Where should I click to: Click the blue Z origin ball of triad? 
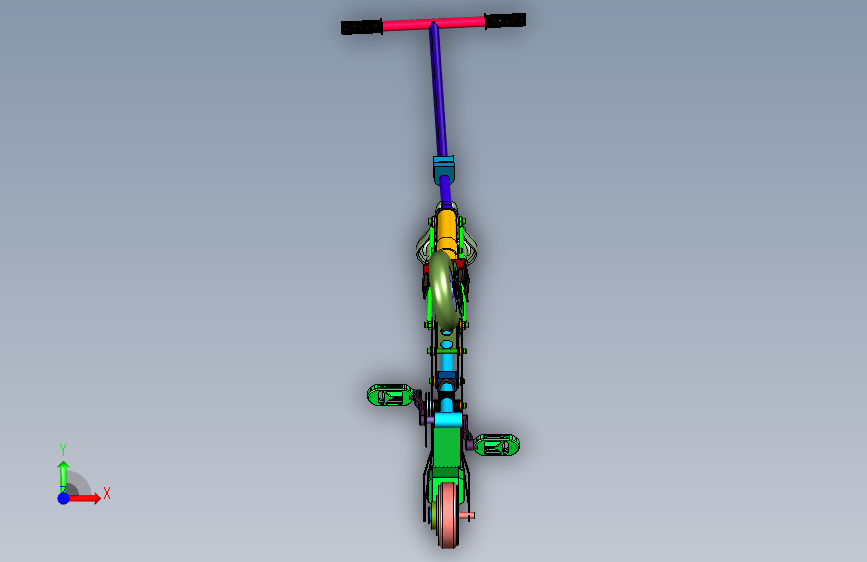(63, 498)
